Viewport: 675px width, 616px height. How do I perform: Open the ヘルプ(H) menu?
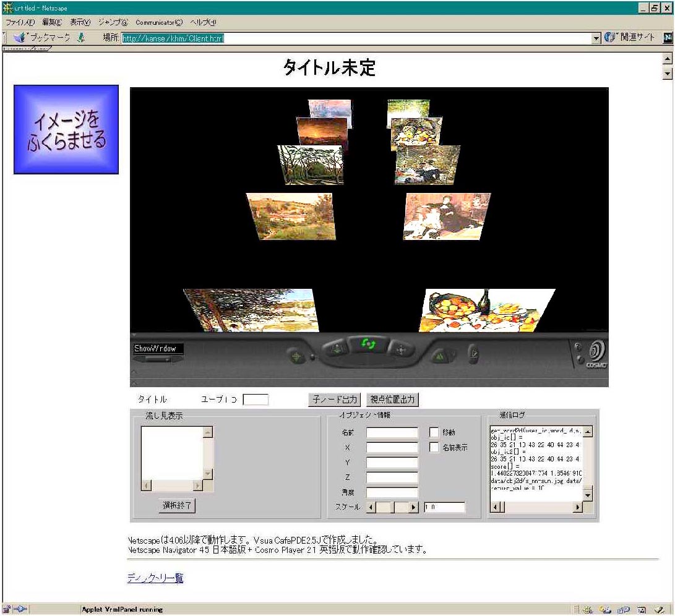pos(203,22)
